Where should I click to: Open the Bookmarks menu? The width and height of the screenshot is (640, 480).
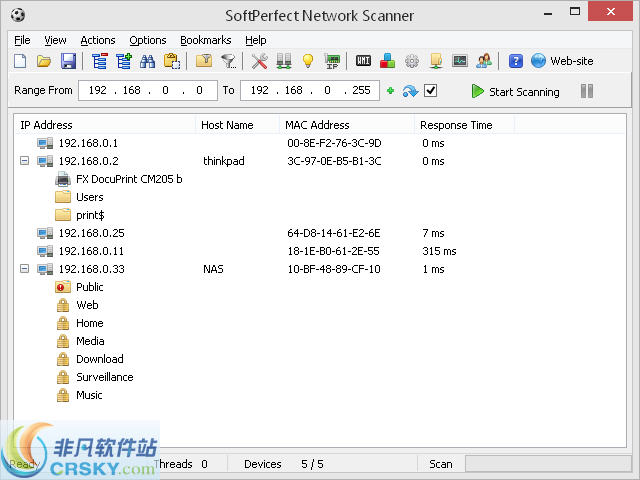pos(206,40)
